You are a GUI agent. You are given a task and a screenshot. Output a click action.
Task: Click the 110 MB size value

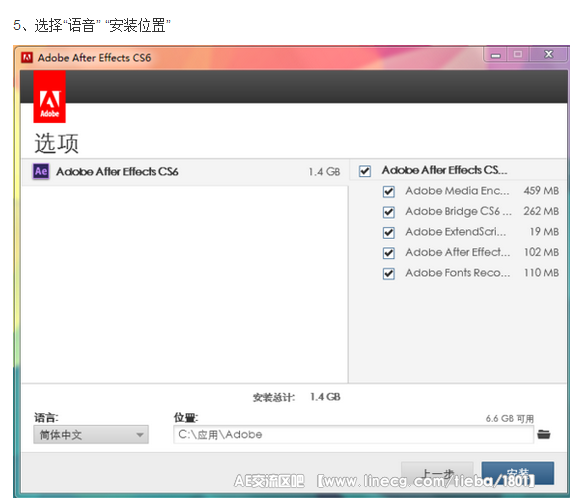point(541,273)
